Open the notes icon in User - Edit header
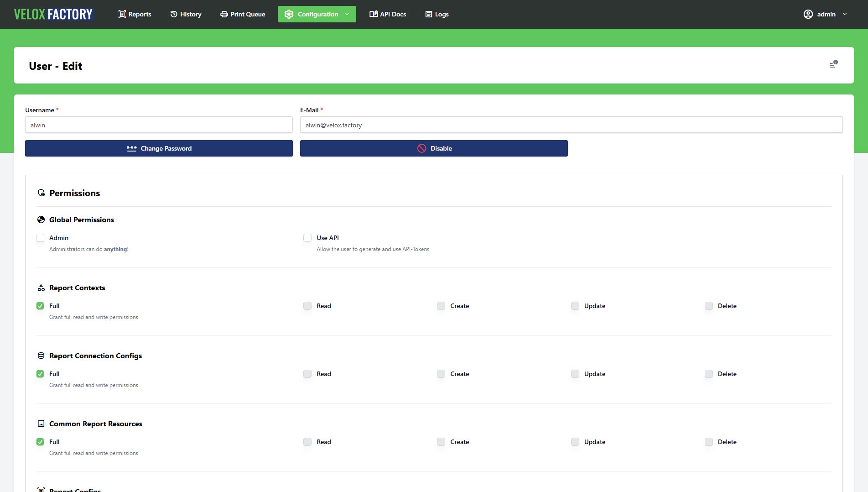 tap(833, 64)
